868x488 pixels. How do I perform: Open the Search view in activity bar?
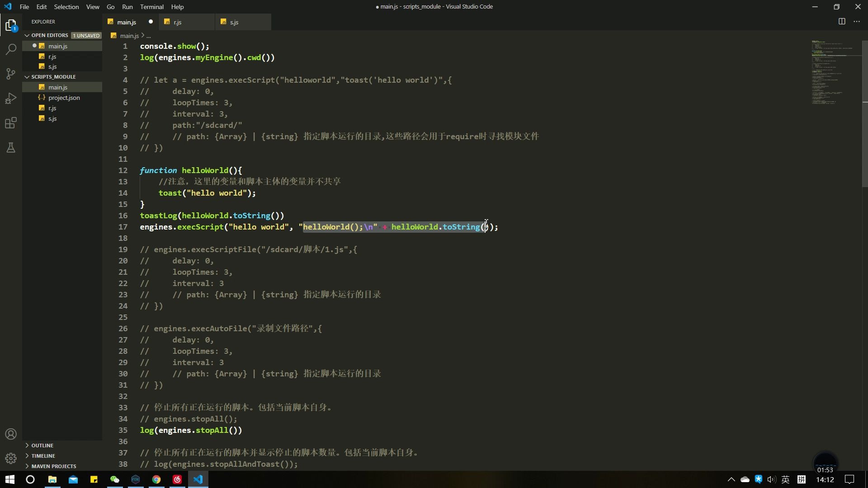11,49
